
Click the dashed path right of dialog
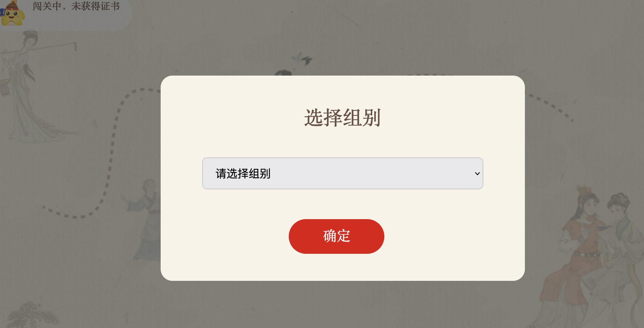551,106
